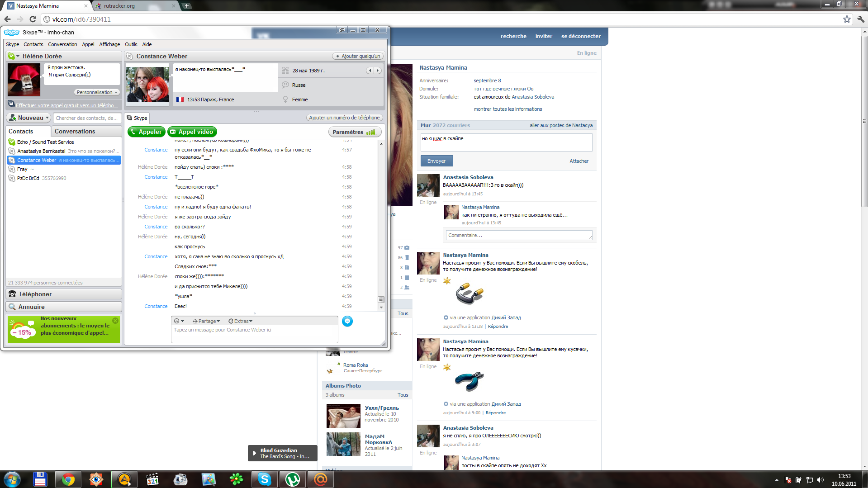Click 'se déconnecter' in VK header
The width and height of the screenshot is (868, 488).
click(x=581, y=36)
